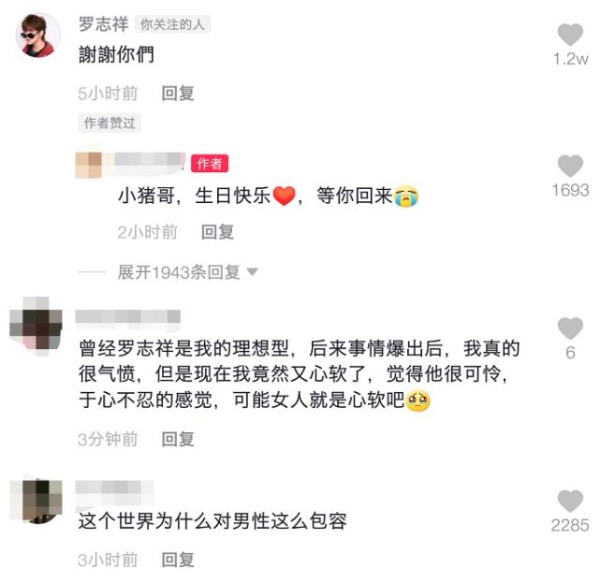Reply to the comment posted 3分钟前
Image resolution: width=600 pixels, height=582 pixels.
(178, 439)
